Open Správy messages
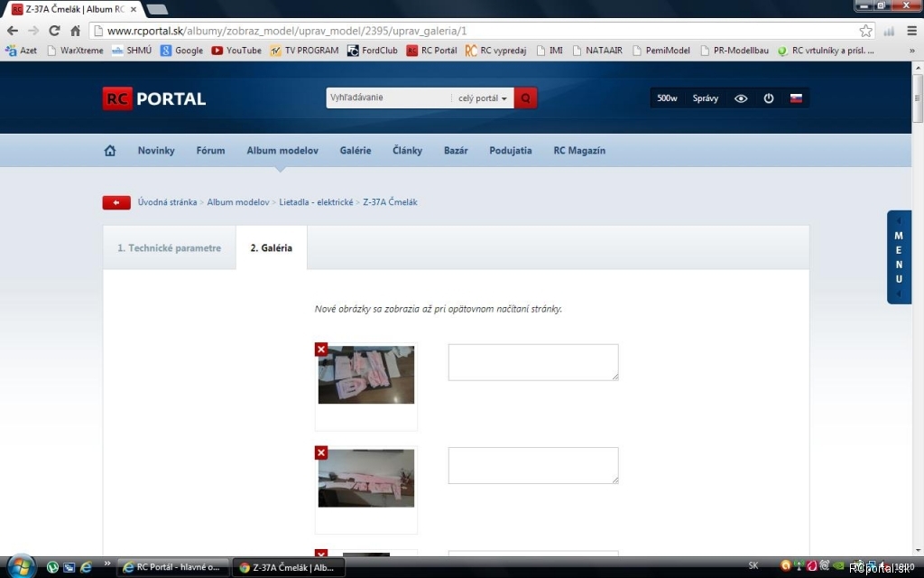Screen dimensions: 924x578 click(x=706, y=98)
